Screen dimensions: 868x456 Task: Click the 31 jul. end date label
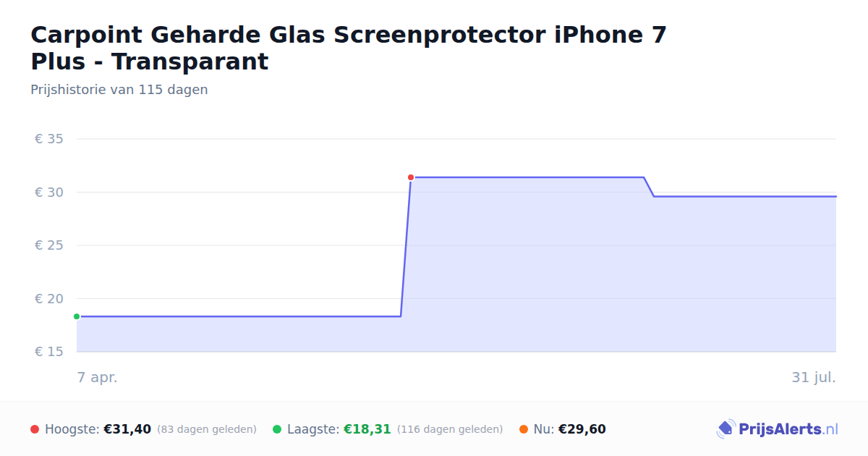tap(814, 377)
